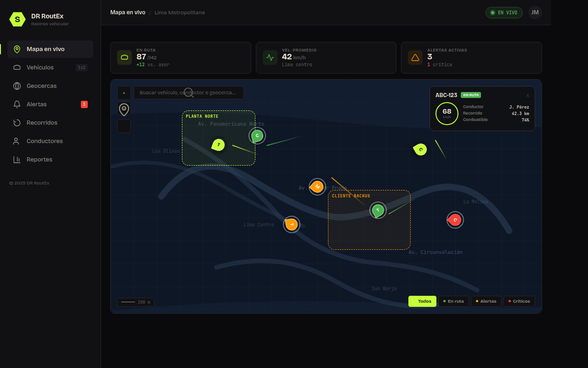588x368 pixels.
Task: Click the San Borja map label
Action: pyautogui.click(x=384, y=289)
